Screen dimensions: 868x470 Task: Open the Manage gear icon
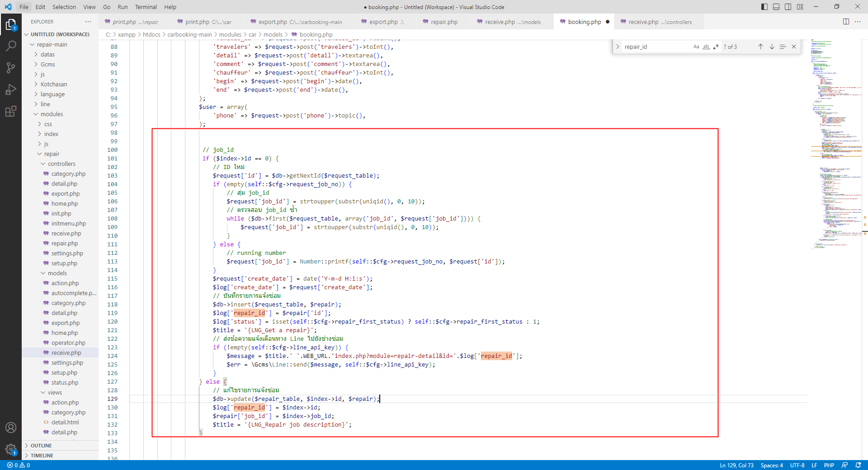[x=11, y=449]
